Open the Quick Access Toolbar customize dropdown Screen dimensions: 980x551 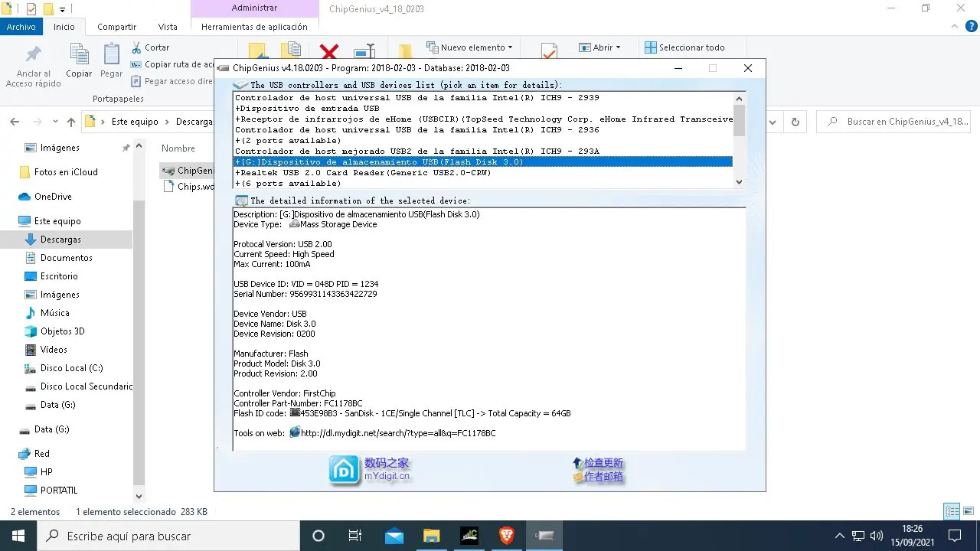(x=62, y=9)
